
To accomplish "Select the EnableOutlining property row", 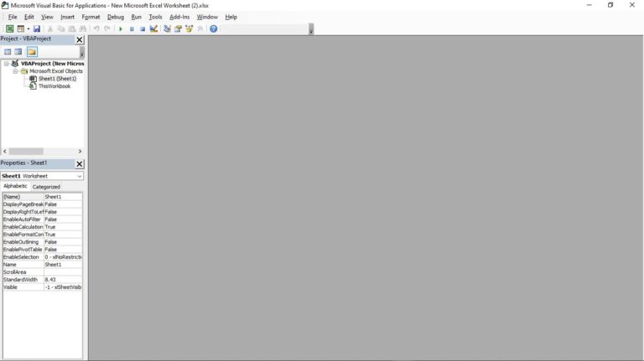I will pos(42,242).
